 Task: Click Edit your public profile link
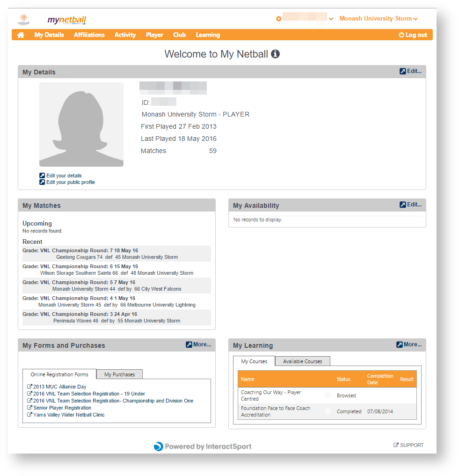pyautogui.click(x=71, y=182)
